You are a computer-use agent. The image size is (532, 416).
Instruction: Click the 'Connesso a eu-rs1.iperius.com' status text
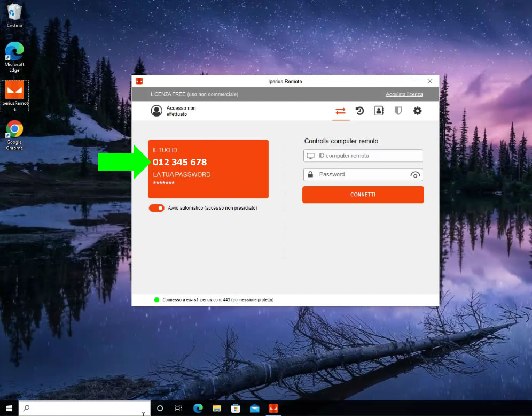[x=218, y=299]
